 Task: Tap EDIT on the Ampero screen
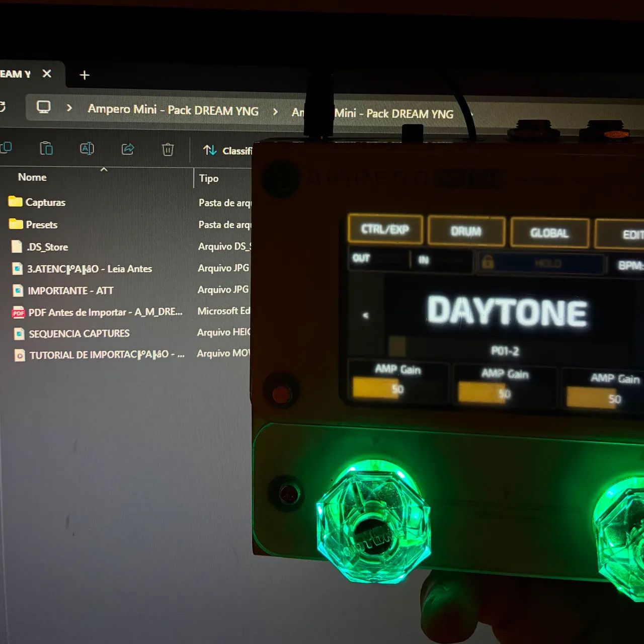pos(620,234)
